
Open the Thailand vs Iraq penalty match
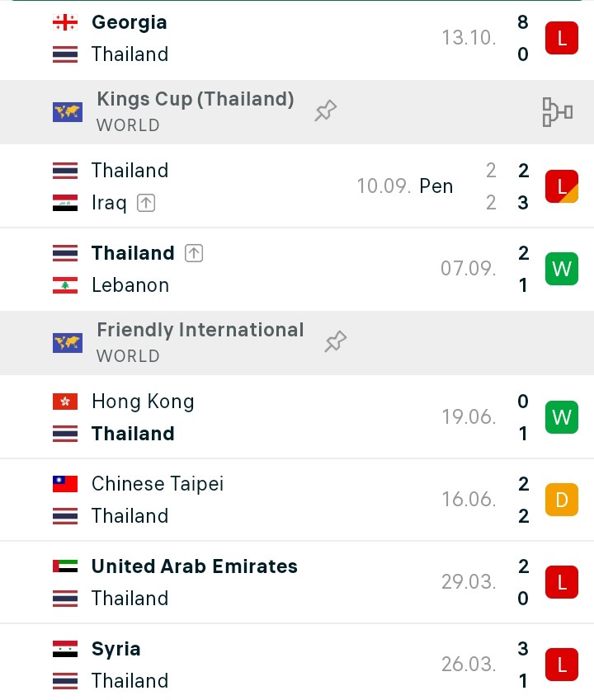click(297, 186)
